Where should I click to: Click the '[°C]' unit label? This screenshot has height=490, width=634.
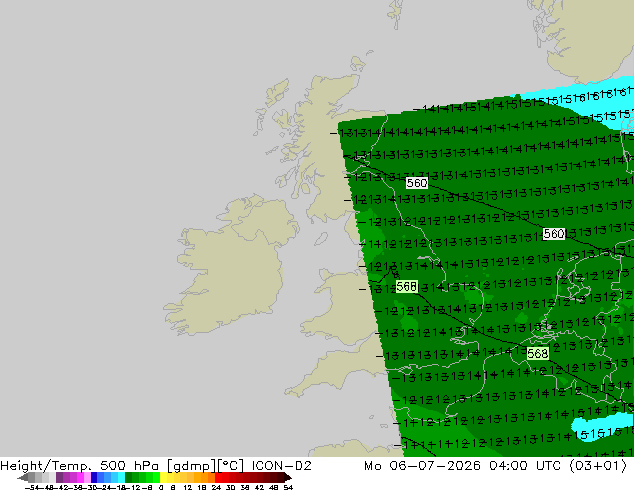(231, 466)
